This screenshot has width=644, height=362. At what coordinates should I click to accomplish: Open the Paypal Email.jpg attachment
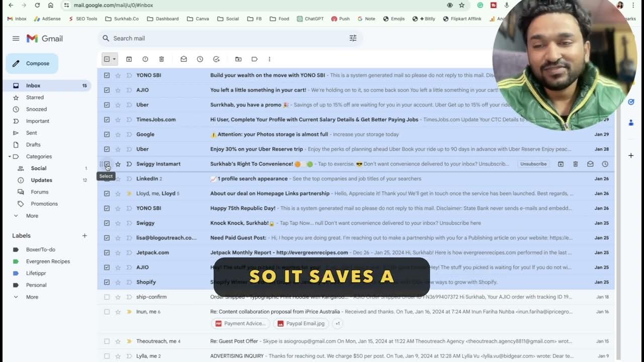pyautogui.click(x=301, y=324)
